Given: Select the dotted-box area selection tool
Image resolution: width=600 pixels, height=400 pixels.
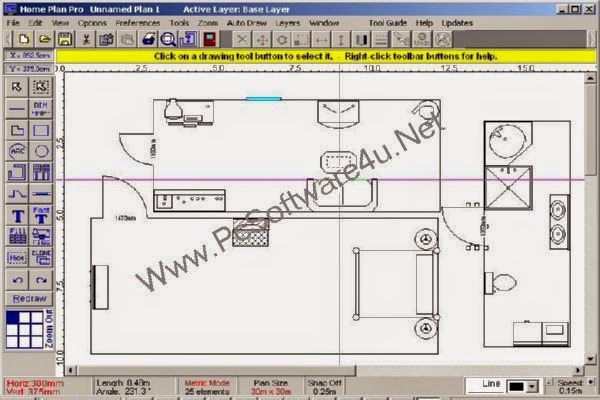Looking at the screenshot, I should 41,87.
